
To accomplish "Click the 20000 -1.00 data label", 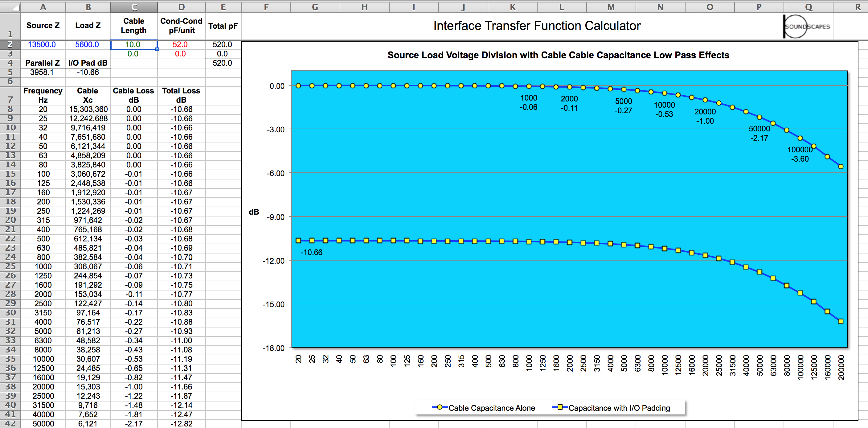I will click(705, 116).
